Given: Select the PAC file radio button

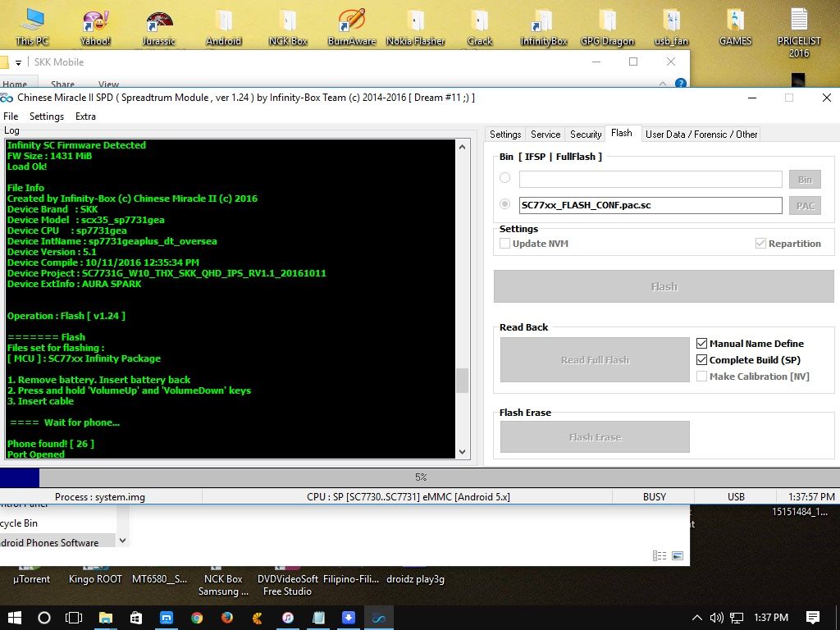Looking at the screenshot, I should tap(504, 204).
